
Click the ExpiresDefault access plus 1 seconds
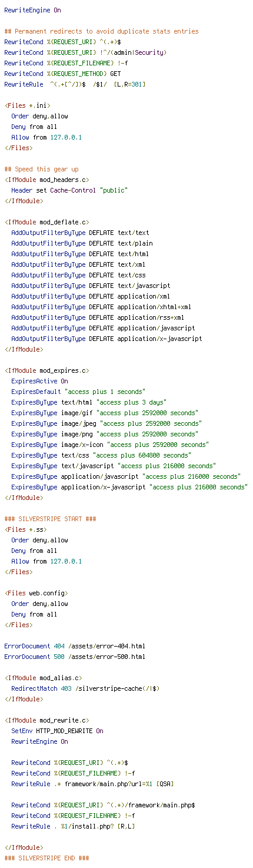tap(78, 392)
